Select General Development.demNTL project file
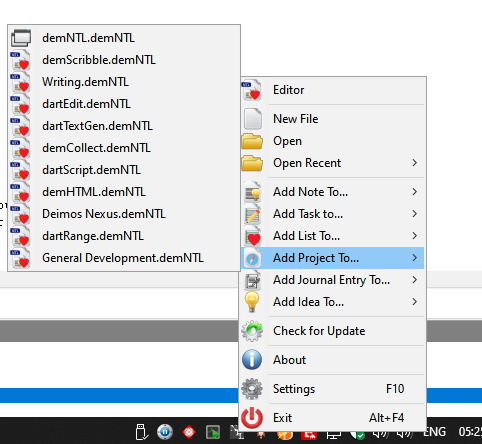This screenshot has height=444, width=482. pyautogui.click(x=124, y=258)
